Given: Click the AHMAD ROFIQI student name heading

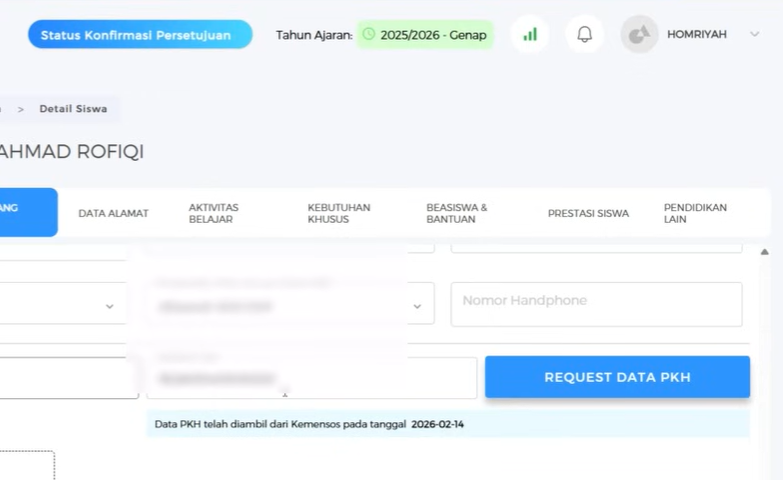Looking at the screenshot, I should tap(72, 151).
